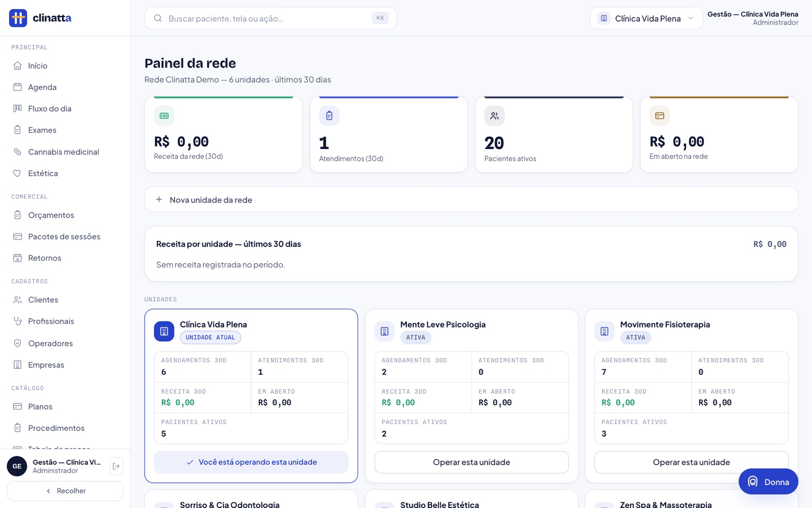Open the Estética section

click(65, 173)
